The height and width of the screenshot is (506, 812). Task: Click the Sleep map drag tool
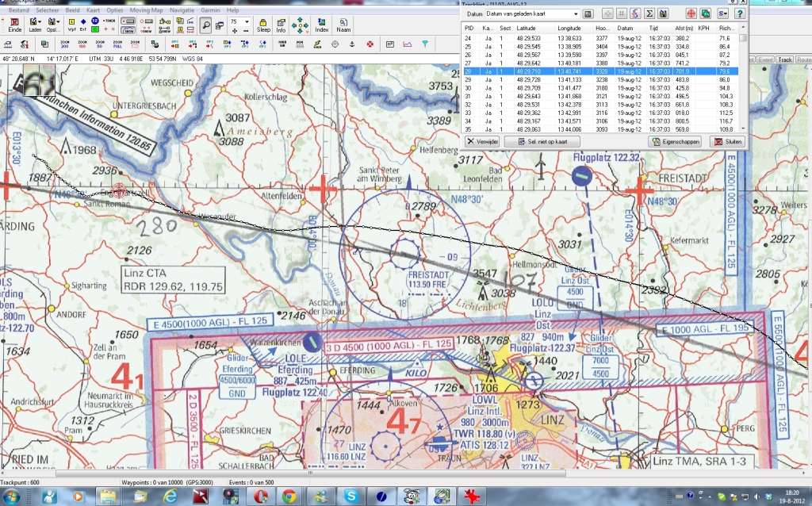pos(262,25)
